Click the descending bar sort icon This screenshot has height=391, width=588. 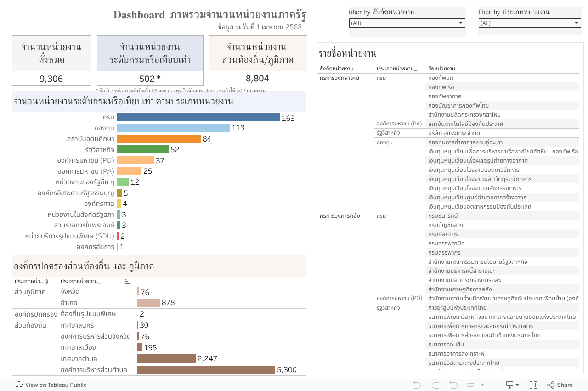127,281
